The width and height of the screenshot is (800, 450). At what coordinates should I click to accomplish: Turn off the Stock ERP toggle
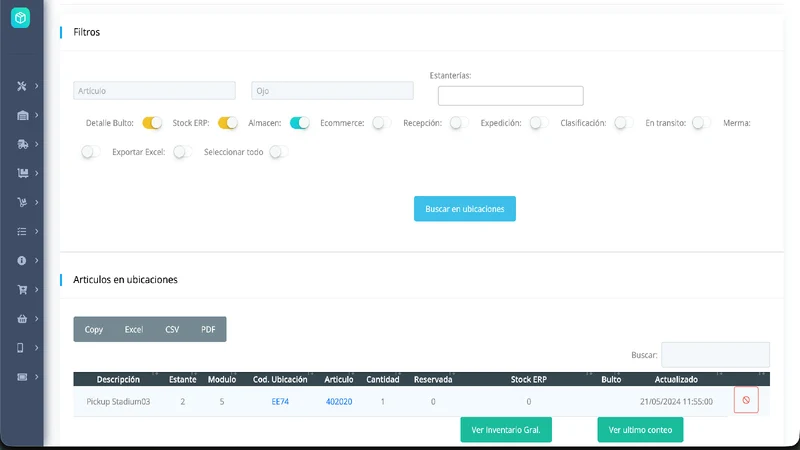tap(228, 123)
